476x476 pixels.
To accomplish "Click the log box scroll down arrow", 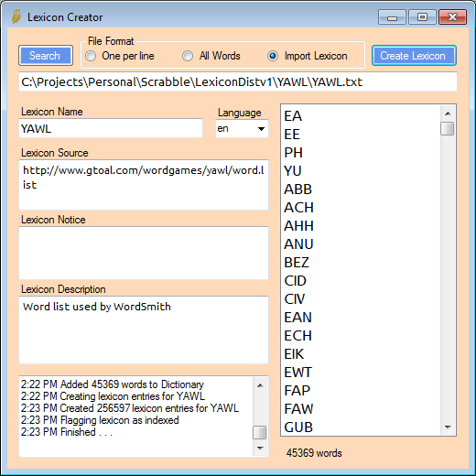I will click(x=260, y=448).
